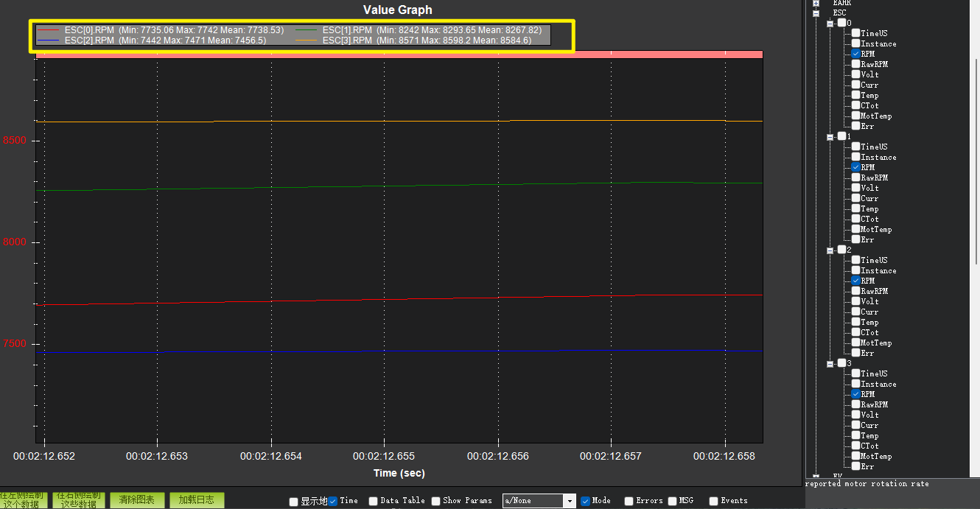
Task: Collapse the ESC tree node
Action: point(816,13)
